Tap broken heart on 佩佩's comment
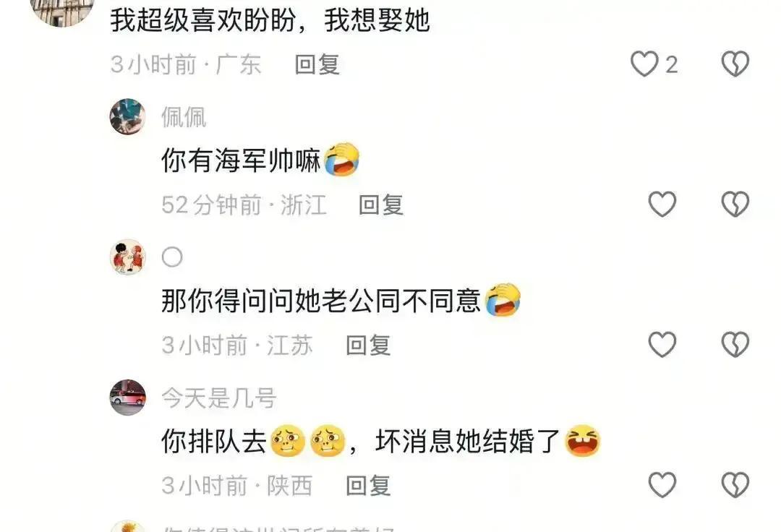Image resolution: width=781 pixels, height=532 pixels. (735, 205)
